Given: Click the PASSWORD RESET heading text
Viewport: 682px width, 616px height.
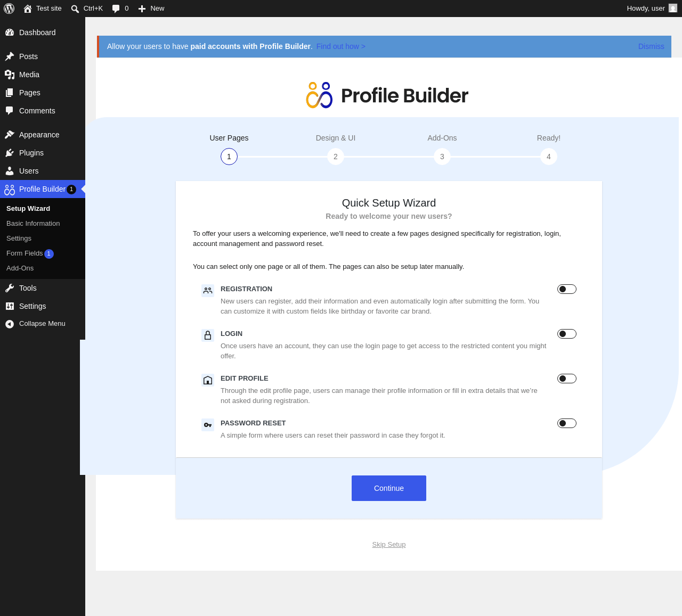Looking at the screenshot, I should click(253, 423).
